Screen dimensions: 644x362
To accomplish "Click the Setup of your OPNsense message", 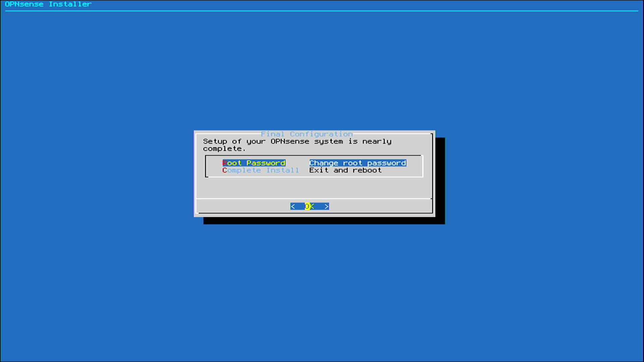I will [297, 141].
